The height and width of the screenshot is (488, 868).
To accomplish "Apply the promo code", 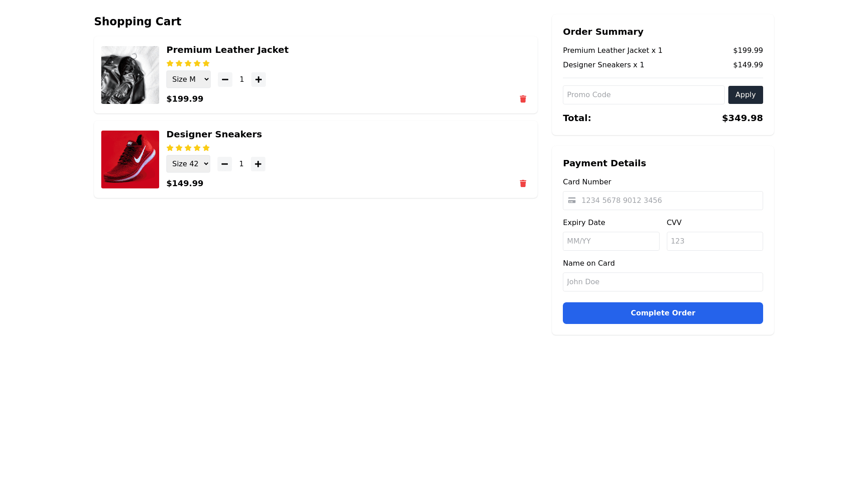I will (x=745, y=95).
